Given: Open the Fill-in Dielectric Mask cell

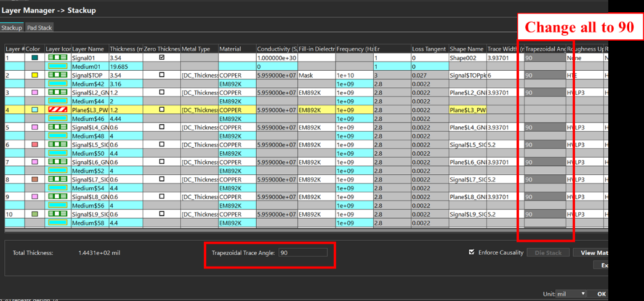Looking at the screenshot, I should pyautogui.click(x=316, y=76).
